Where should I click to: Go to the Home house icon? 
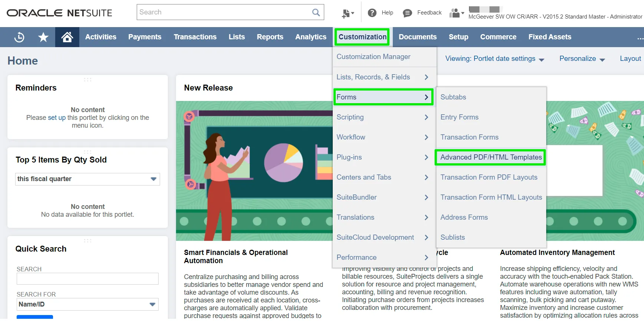(x=67, y=37)
